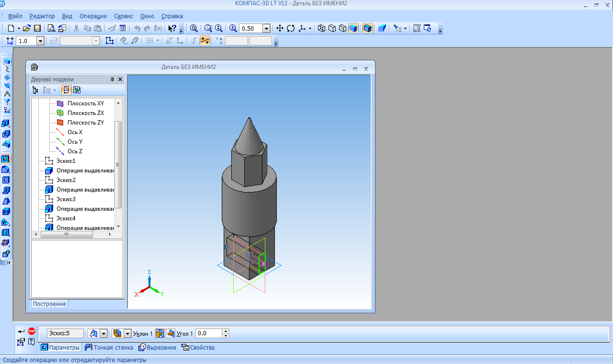The image size is (613, 364).
Task: Select Эскиз:1 in model tree
Action: (x=66, y=161)
